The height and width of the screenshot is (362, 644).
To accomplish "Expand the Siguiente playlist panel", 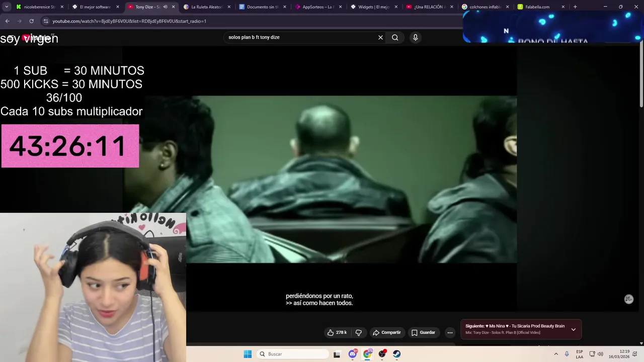I will tap(573, 329).
